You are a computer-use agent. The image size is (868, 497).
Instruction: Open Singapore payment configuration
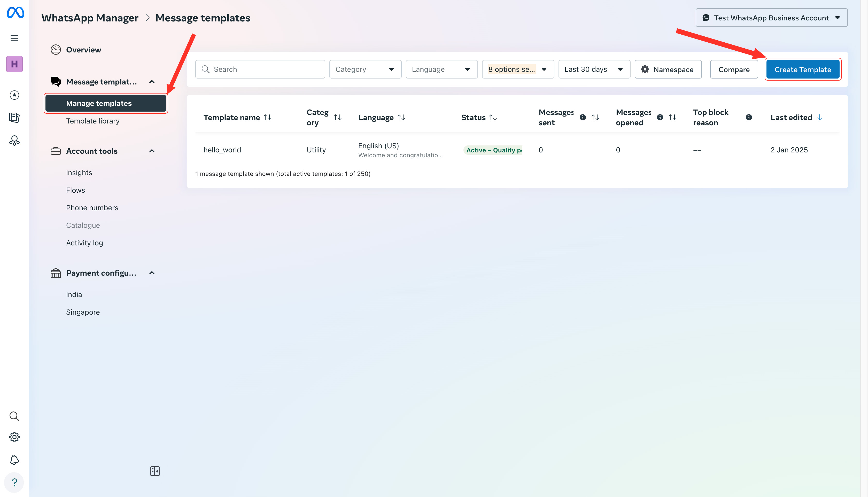coord(83,312)
